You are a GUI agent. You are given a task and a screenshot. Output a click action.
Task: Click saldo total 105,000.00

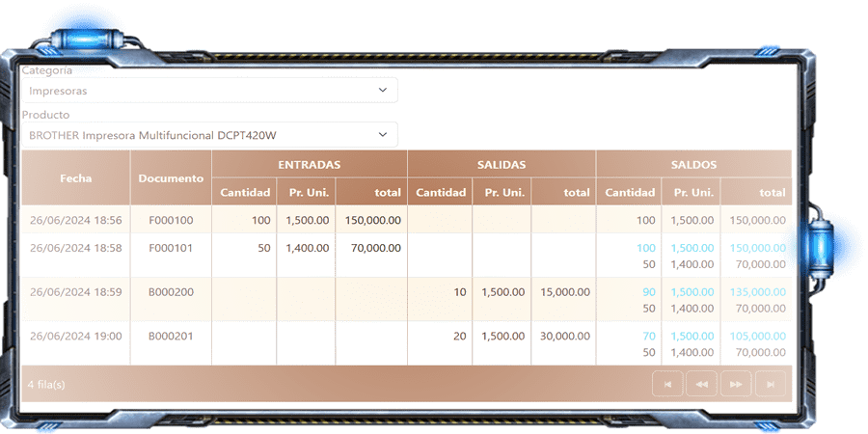coord(758,336)
